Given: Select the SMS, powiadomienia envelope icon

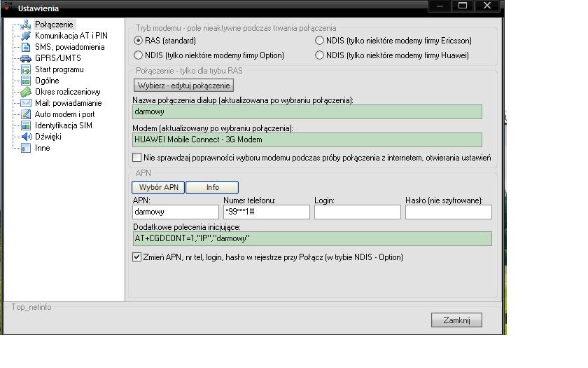Looking at the screenshot, I should tap(26, 47).
